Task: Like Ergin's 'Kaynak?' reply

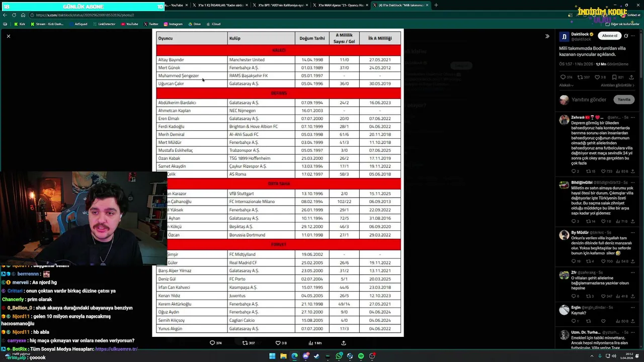Action: [x=603, y=321]
